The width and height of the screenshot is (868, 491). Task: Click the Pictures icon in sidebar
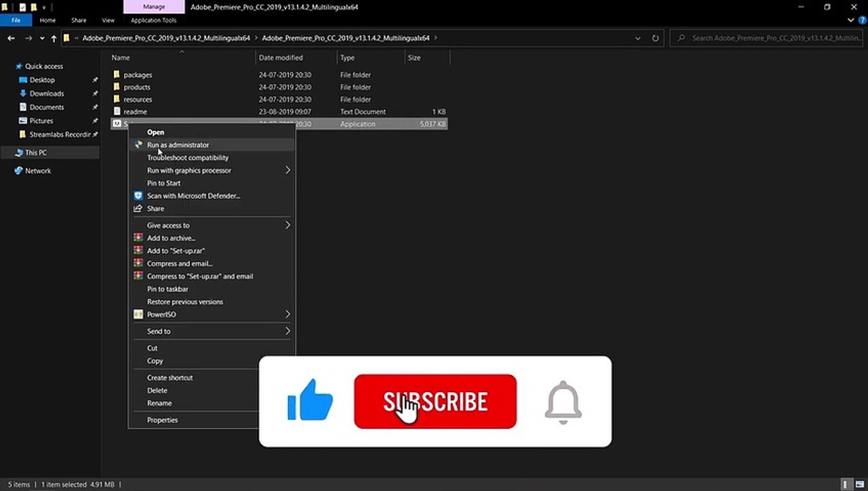pos(23,121)
